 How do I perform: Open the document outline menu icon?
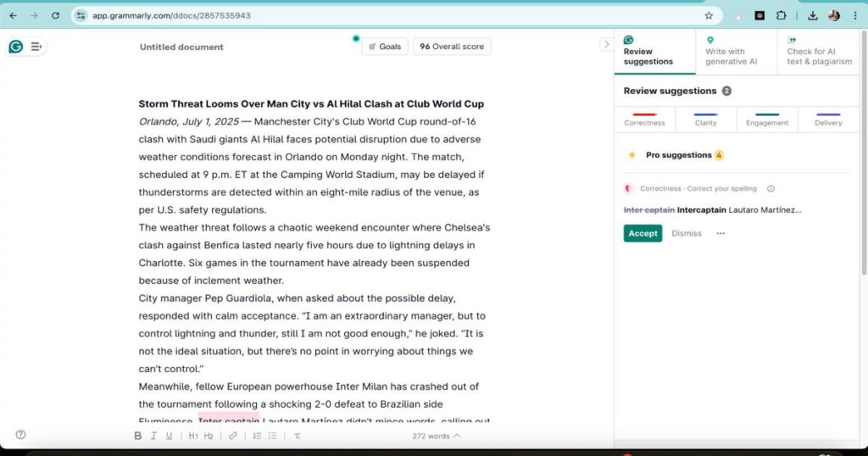pyautogui.click(x=36, y=47)
